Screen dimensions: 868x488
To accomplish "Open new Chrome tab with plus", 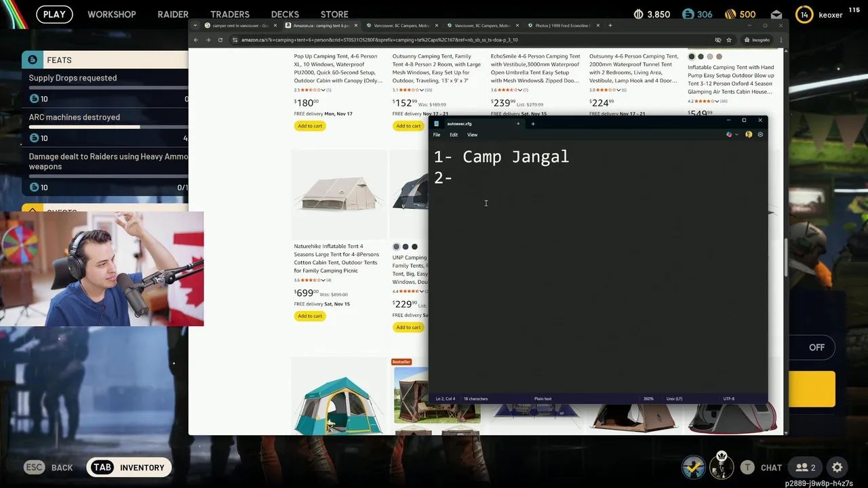I will (x=610, y=26).
